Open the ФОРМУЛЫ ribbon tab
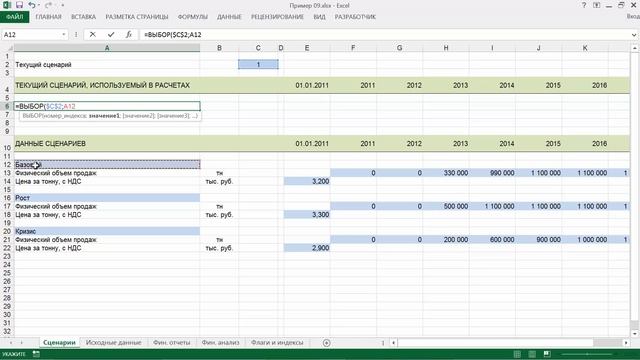Screen dimensions: 640x360 (x=193, y=17)
